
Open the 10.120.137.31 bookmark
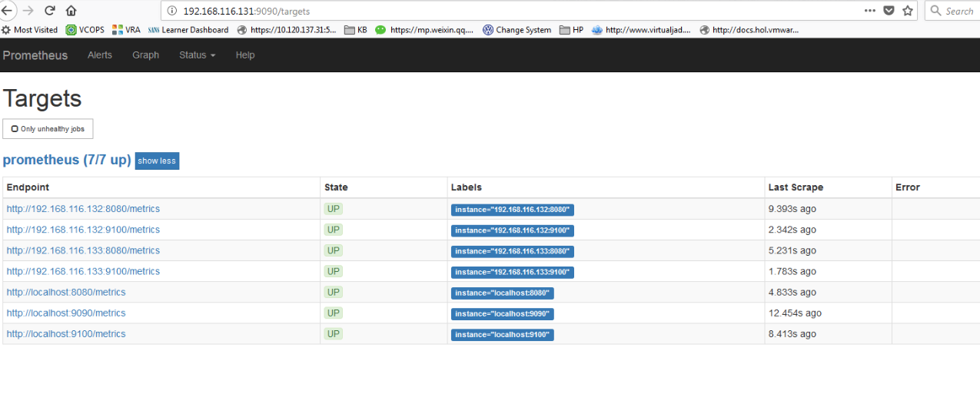point(287,30)
